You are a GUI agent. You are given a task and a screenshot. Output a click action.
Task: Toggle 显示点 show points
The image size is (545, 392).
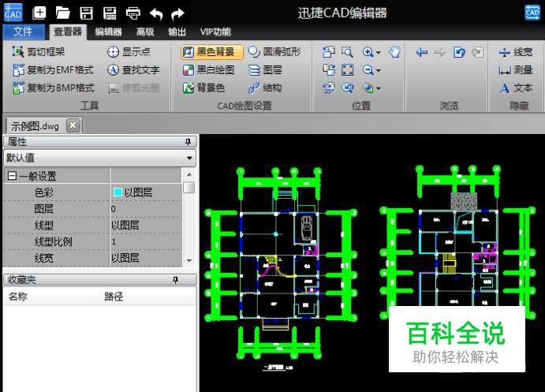pyautogui.click(x=129, y=52)
